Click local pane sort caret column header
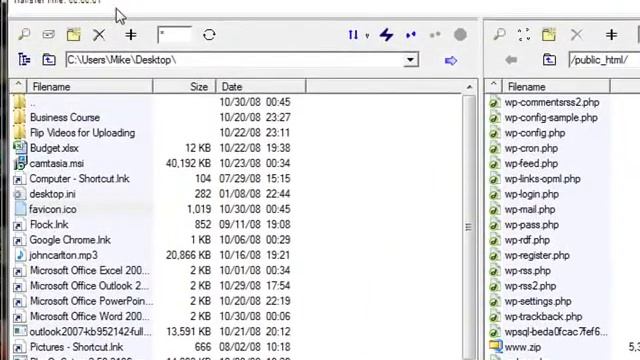Viewport: 640px width, 360px height. pyautogui.click(x=18, y=86)
